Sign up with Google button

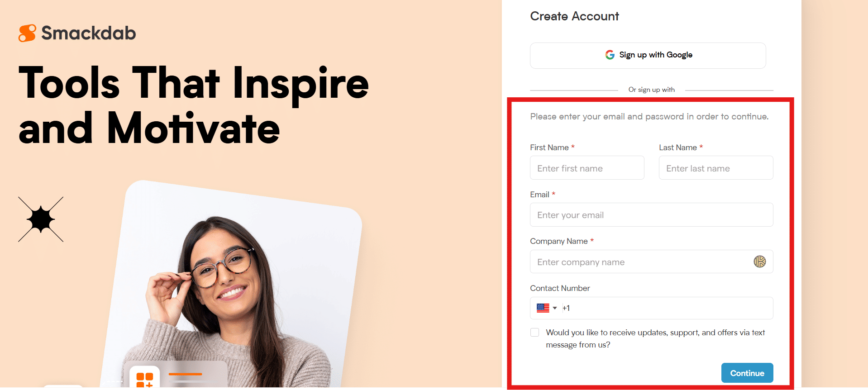(648, 56)
